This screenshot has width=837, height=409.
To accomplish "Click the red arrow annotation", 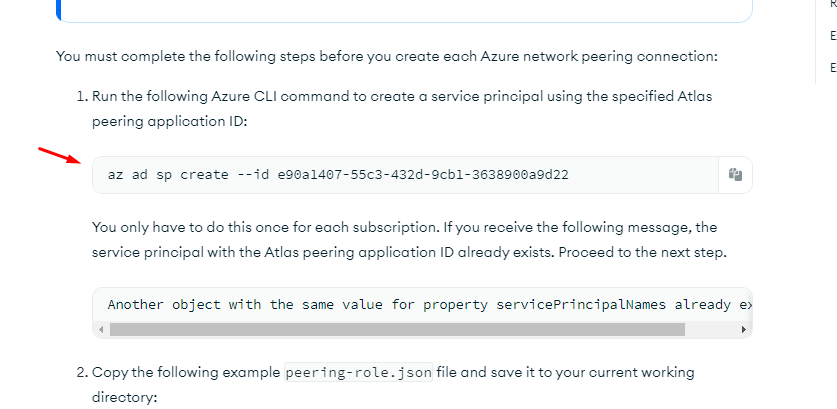I will [59, 156].
